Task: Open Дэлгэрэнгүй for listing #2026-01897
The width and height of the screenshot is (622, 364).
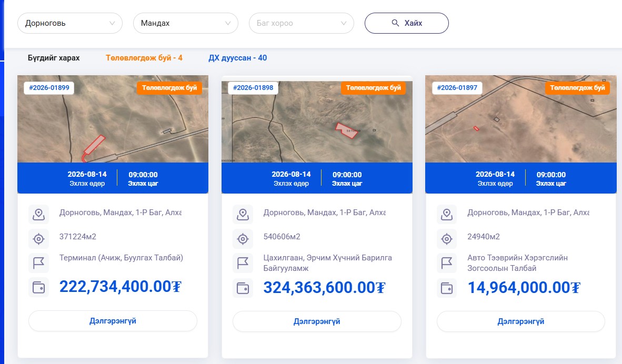Action: pos(521,321)
